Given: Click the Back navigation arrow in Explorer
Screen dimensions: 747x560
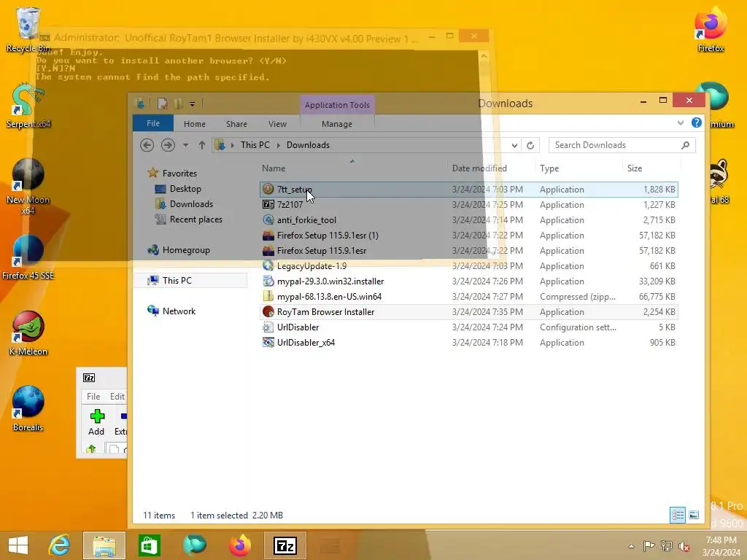Looking at the screenshot, I should pyautogui.click(x=147, y=145).
